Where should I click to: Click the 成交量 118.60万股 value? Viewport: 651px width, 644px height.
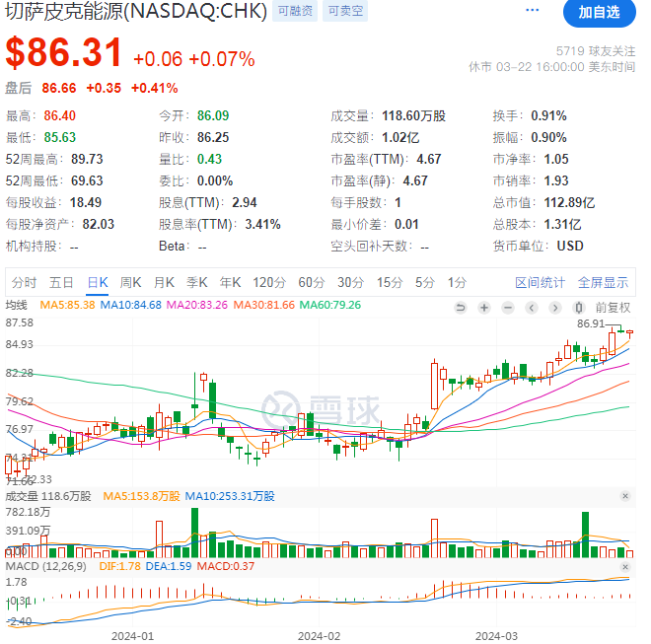pos(413,115)
